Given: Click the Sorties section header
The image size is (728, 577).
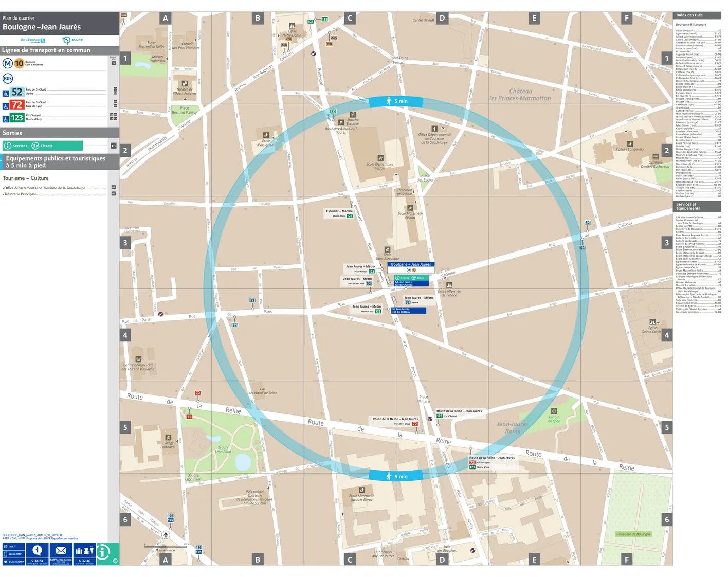Looking at the screenshot, I should pyautogui.click(x=60, y=133).
